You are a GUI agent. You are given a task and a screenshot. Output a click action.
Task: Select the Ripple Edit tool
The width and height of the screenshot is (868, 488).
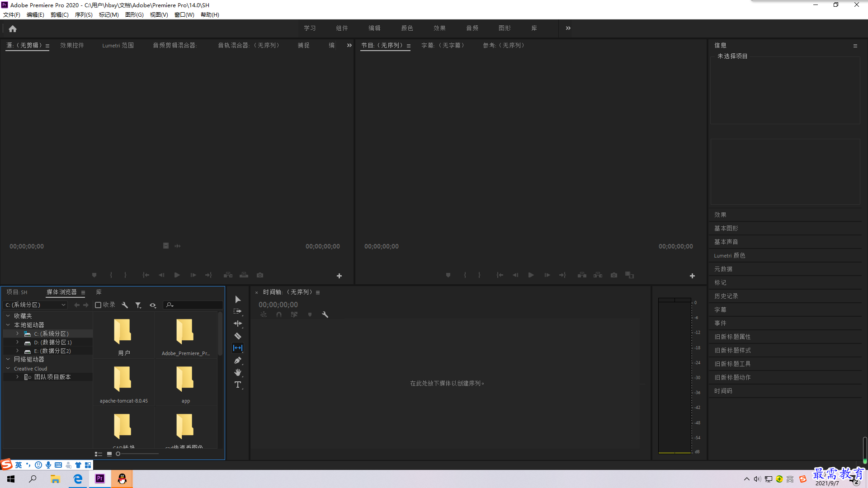[238, 324]
